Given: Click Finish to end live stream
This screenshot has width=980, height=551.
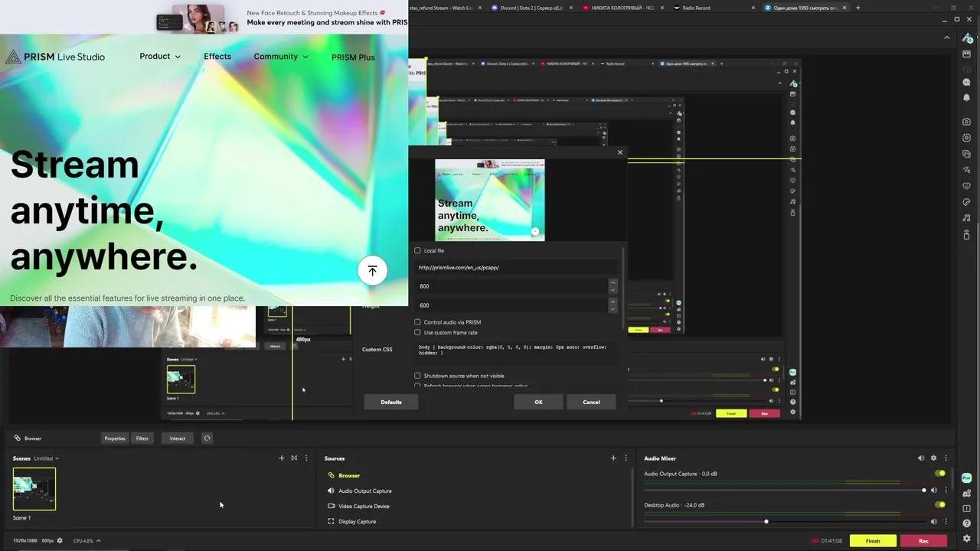Looking at the screenshot, I should pyautogui.click(x=873, y=541).
